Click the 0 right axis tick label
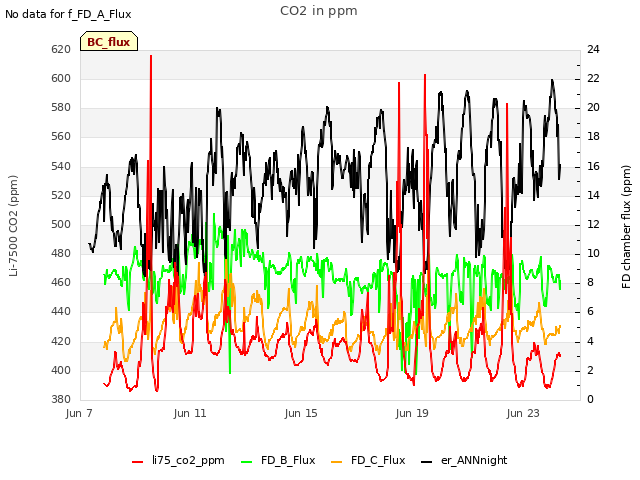Screen dimensions: 640x480 [591, 399]
